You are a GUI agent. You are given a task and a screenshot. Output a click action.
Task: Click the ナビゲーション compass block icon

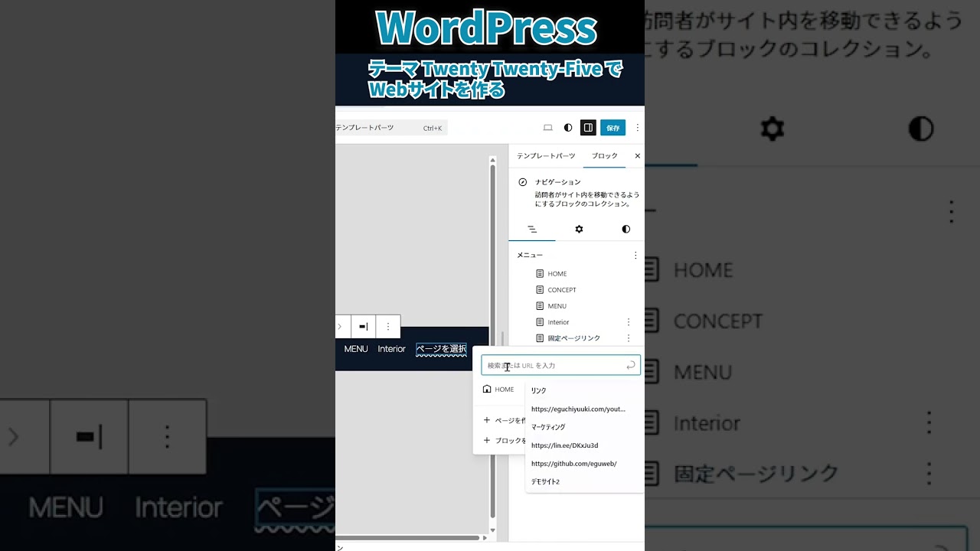pyautogui.click(x=523, y=182)
